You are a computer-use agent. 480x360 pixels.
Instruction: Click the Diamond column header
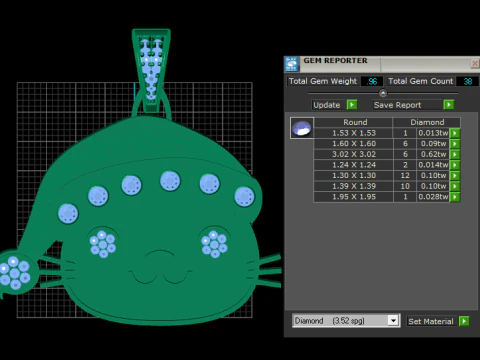(427, 122)
